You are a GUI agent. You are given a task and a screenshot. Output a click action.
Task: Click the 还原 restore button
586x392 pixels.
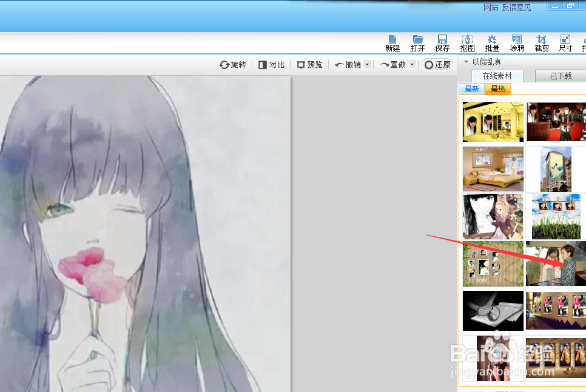click(437, 65)
